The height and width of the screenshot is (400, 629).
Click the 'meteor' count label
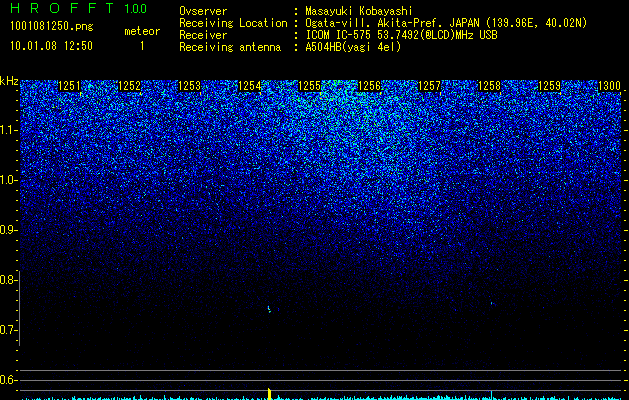coord(142,31)
